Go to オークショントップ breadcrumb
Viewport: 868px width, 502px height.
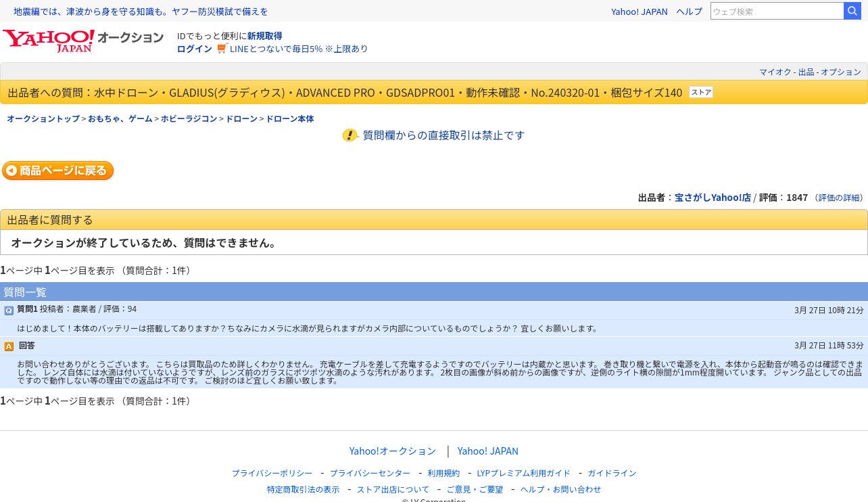click(x=43, y=118)
